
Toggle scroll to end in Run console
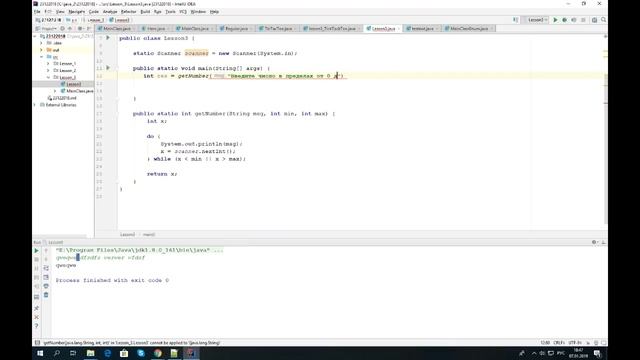46,278
